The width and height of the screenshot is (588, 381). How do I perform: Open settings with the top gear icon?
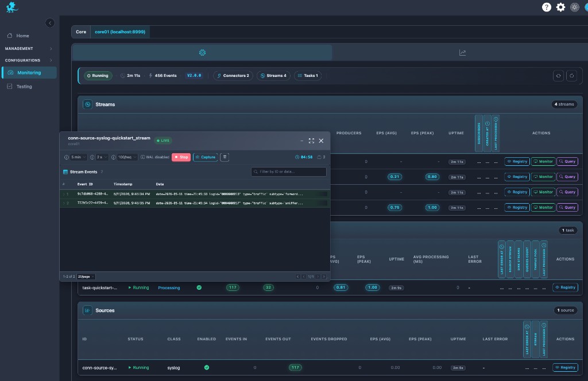pos(560,7)
